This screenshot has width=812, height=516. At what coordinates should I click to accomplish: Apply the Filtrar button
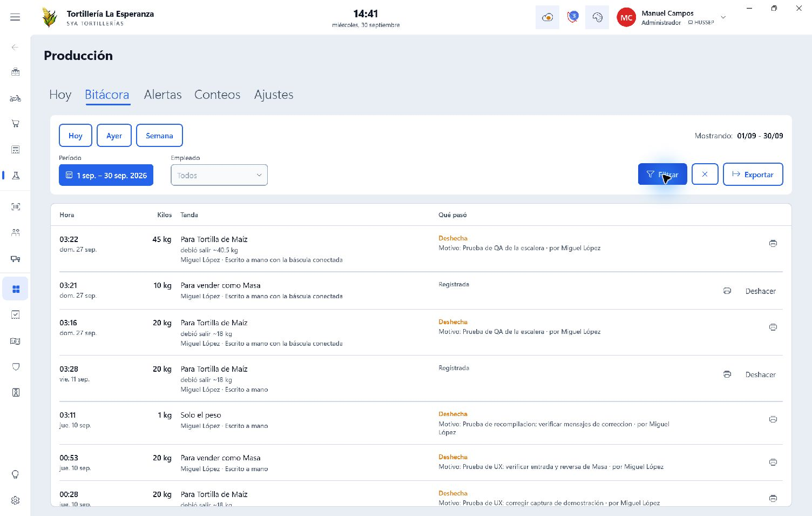coord(662,174)
